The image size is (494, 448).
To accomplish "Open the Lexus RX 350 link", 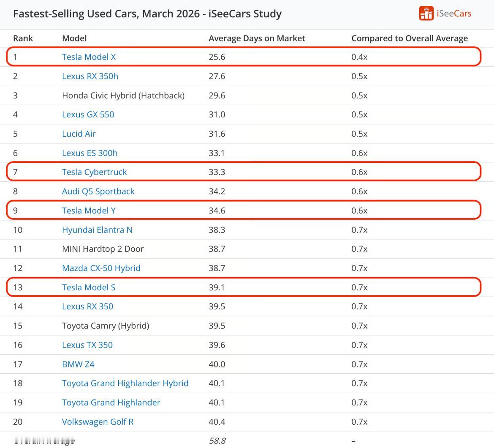I will 87,306.
